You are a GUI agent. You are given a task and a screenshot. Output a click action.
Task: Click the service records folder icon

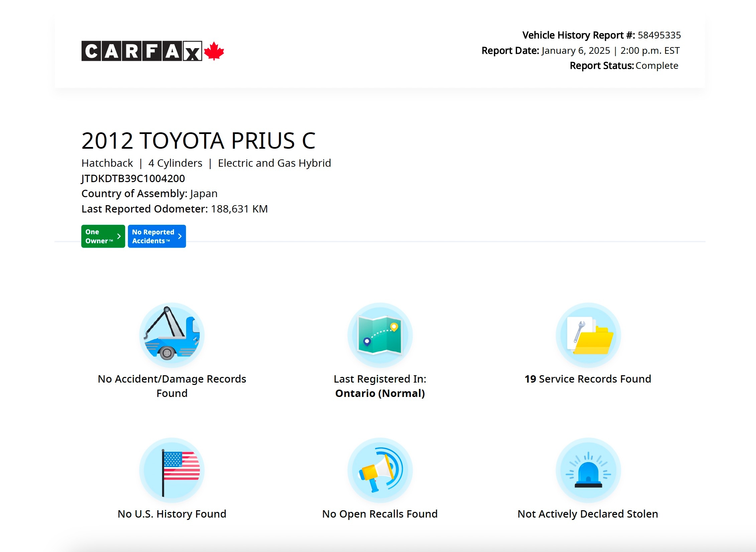click(588, 335)
